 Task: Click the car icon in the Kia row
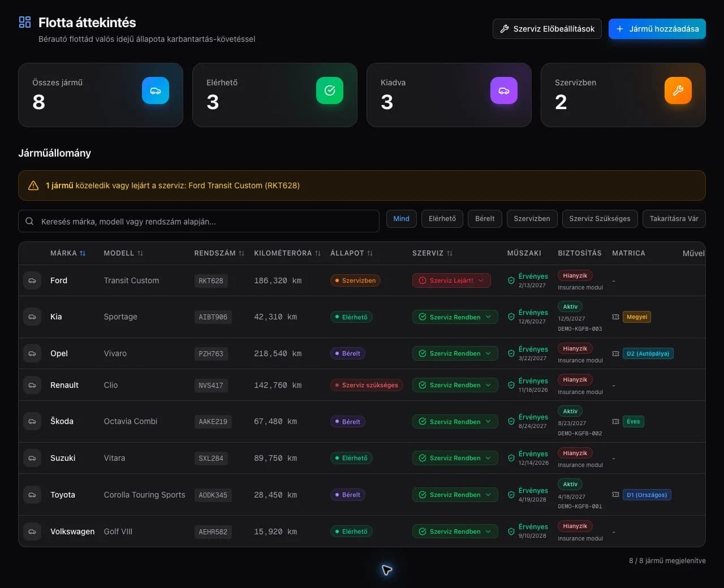32,317
